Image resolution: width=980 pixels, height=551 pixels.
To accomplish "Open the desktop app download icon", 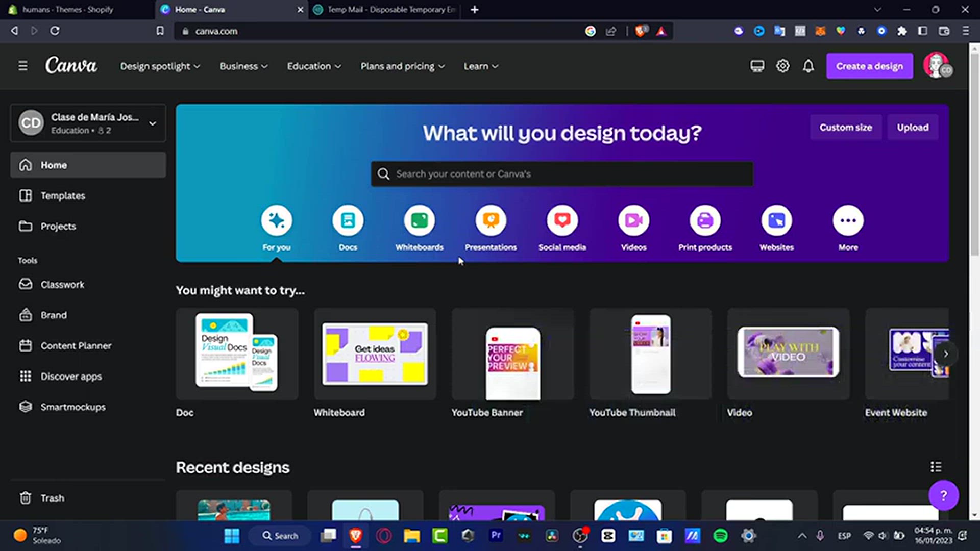I will tap(757, 66).
